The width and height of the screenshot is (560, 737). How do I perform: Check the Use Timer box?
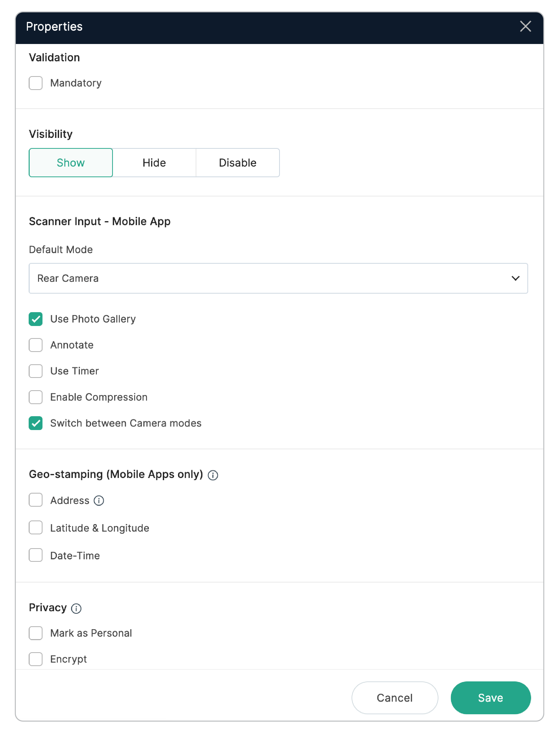(x=35, y=371)
